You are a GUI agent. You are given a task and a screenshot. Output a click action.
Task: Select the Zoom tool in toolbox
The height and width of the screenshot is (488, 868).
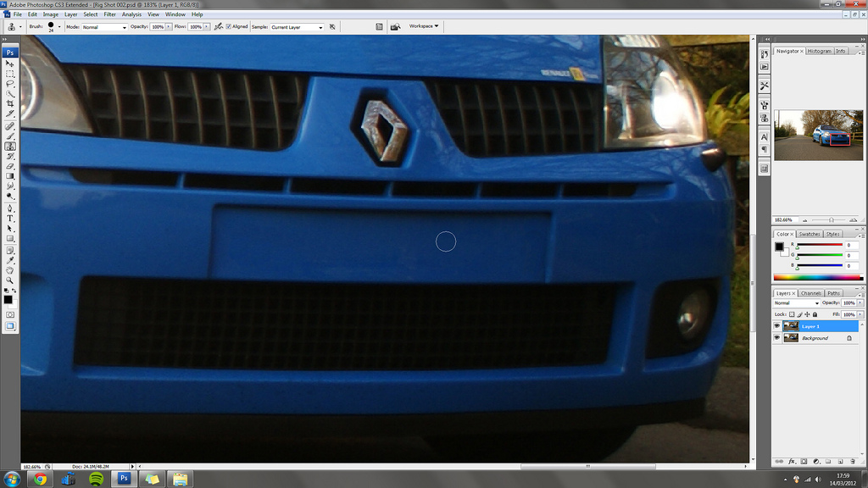[10, 280]
